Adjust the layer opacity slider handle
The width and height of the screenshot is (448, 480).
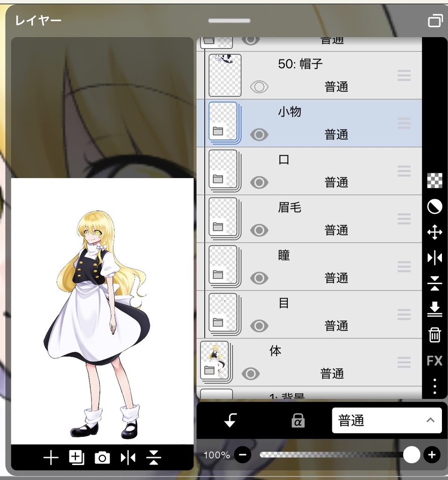[x=411, y=455]
